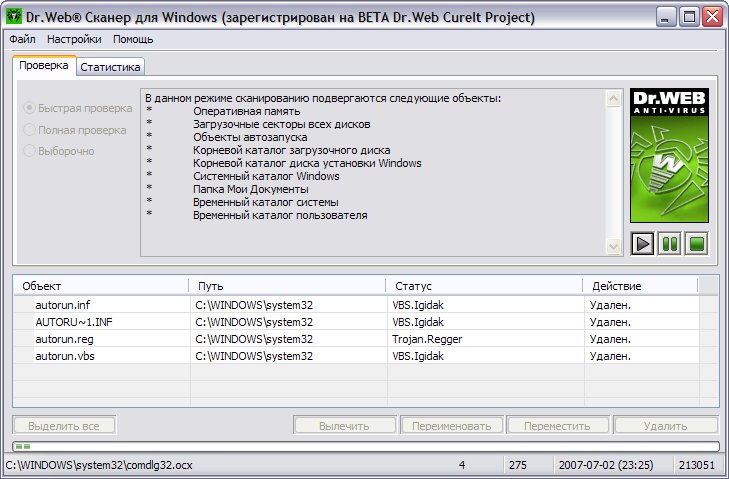Click status bar scanned count 275
Viewport: 729px width, 479px height.
517,465
